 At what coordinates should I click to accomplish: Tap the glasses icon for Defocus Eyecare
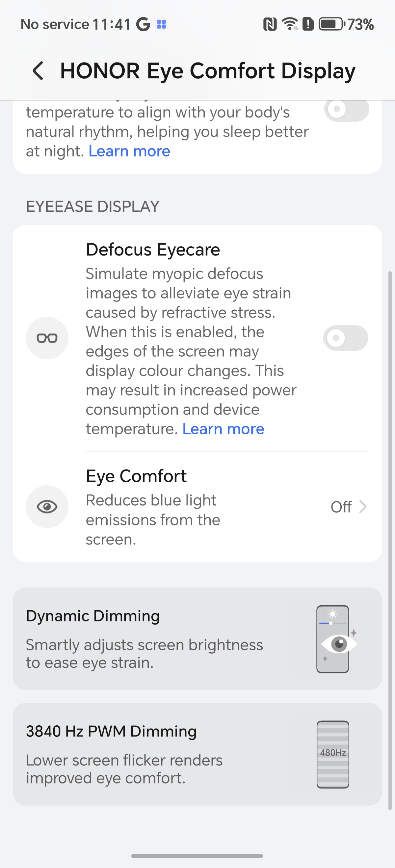(x=47, y=338)
